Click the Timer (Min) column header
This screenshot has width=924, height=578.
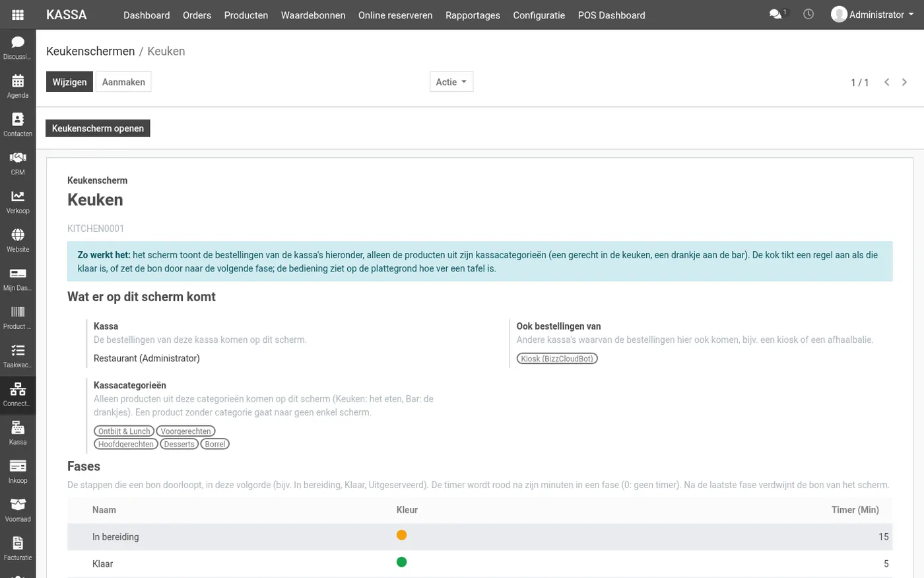click(x=855, y=510)
